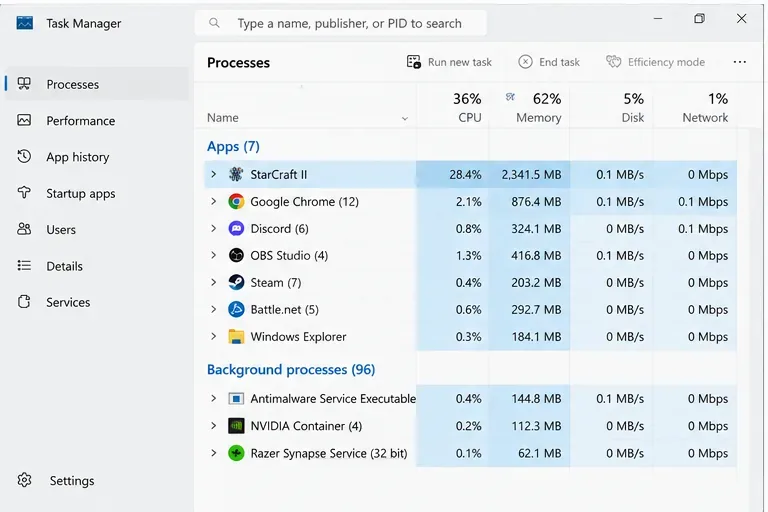Click the Users sidebar icon
Image resolution: width=768 pixels, height=512 pixels.
24,229
